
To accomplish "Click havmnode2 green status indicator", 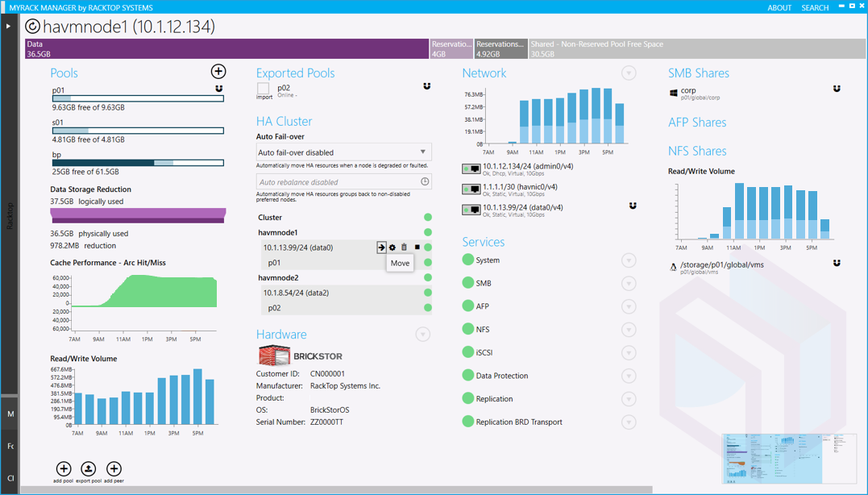I will coord(428,277).
